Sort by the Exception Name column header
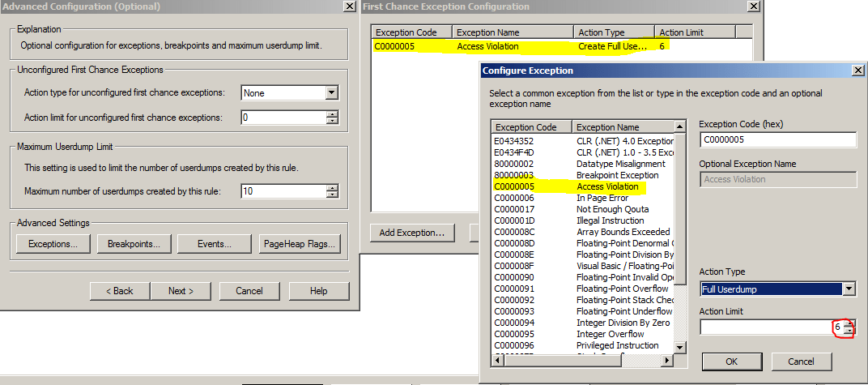Viewport: 868px width, 385px height. 623,127
